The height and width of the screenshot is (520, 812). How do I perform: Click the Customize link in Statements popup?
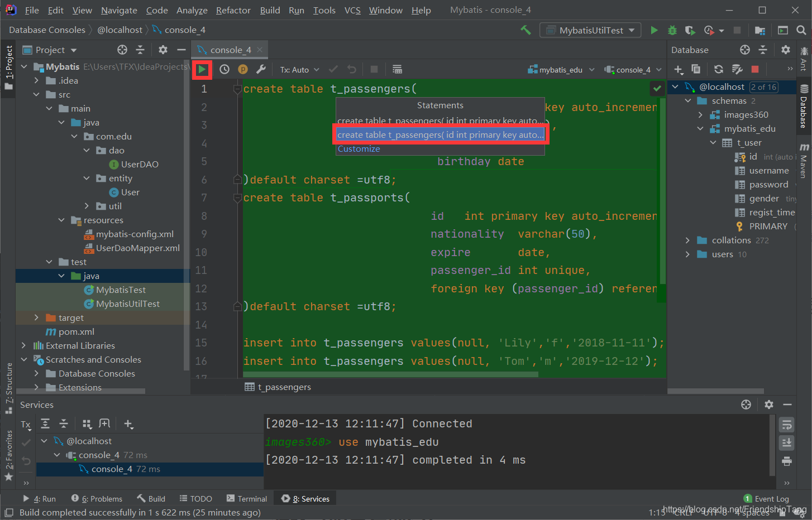(x=359, y=149)
